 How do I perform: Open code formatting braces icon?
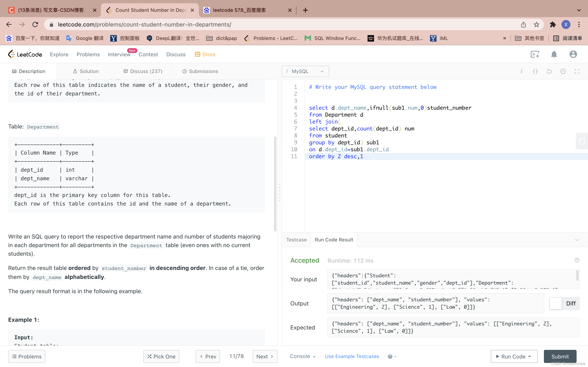pos(535,71)
